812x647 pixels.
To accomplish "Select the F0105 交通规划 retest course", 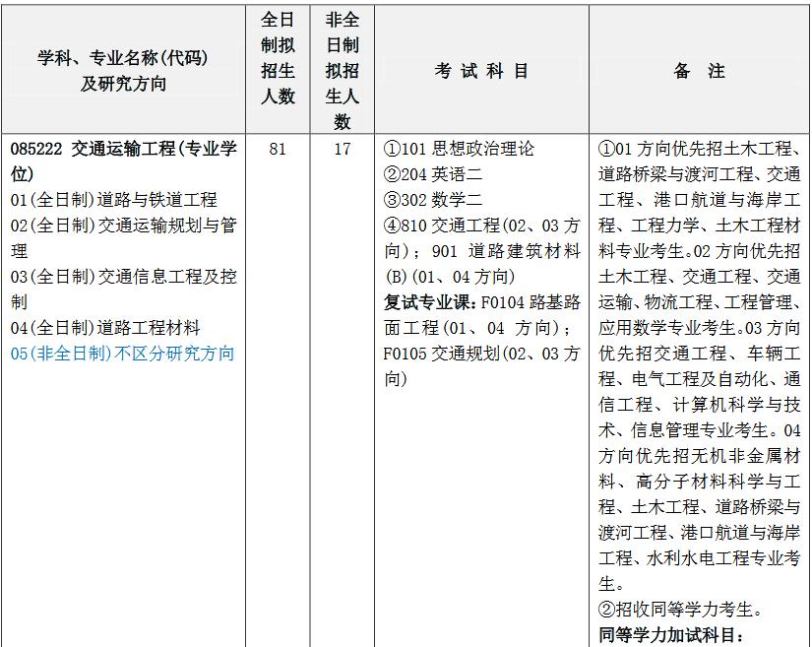I will pos(481,354).
